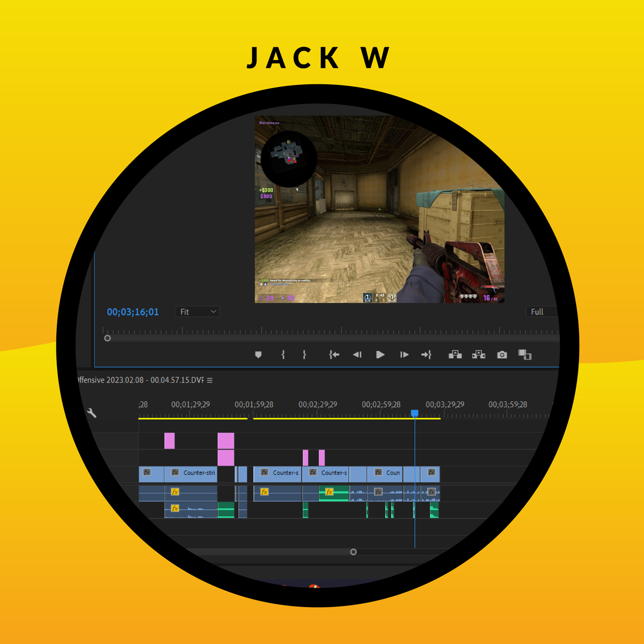Screen dimensions: 644x644
Task: Click the Go to Out Point icon
Action: [x=427, y=354]
